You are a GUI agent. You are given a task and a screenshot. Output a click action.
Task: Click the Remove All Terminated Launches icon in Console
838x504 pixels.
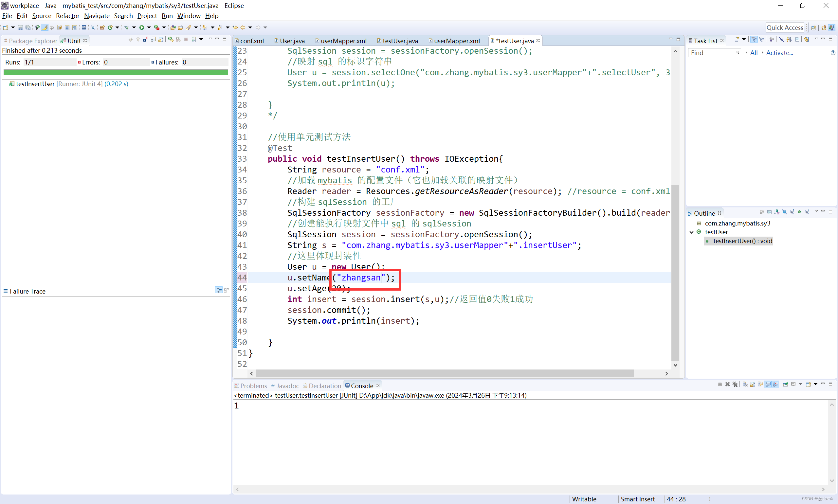click(x=735, y=385)
